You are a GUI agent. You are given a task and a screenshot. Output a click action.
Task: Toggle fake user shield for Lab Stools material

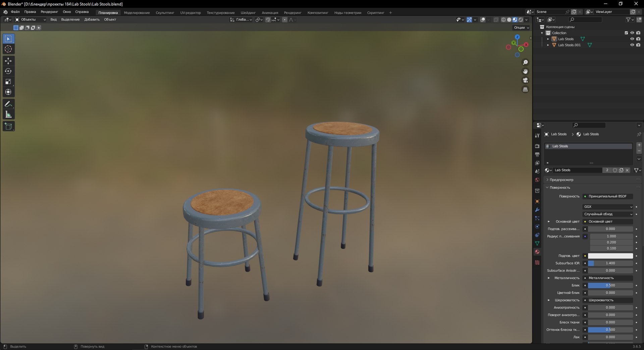tap(615, 170)
